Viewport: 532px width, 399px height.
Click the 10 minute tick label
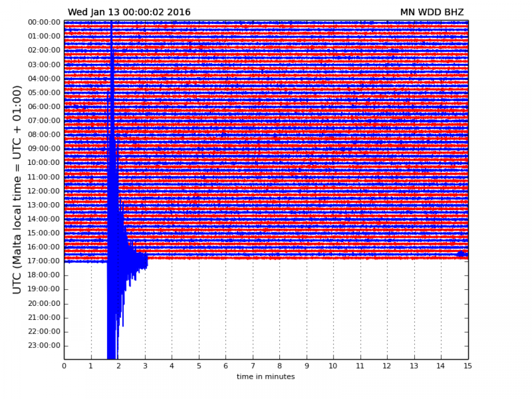(x=333, y=366)
